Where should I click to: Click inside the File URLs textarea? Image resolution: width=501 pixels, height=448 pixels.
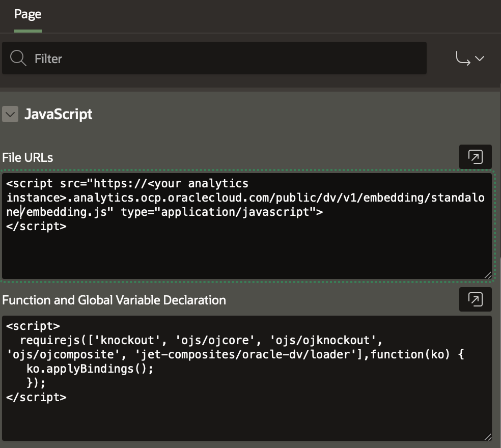[246, 226]
